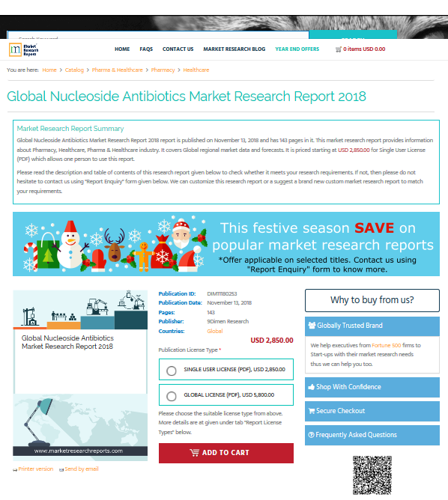Expand the Frequently Asked Questions section

372,435
